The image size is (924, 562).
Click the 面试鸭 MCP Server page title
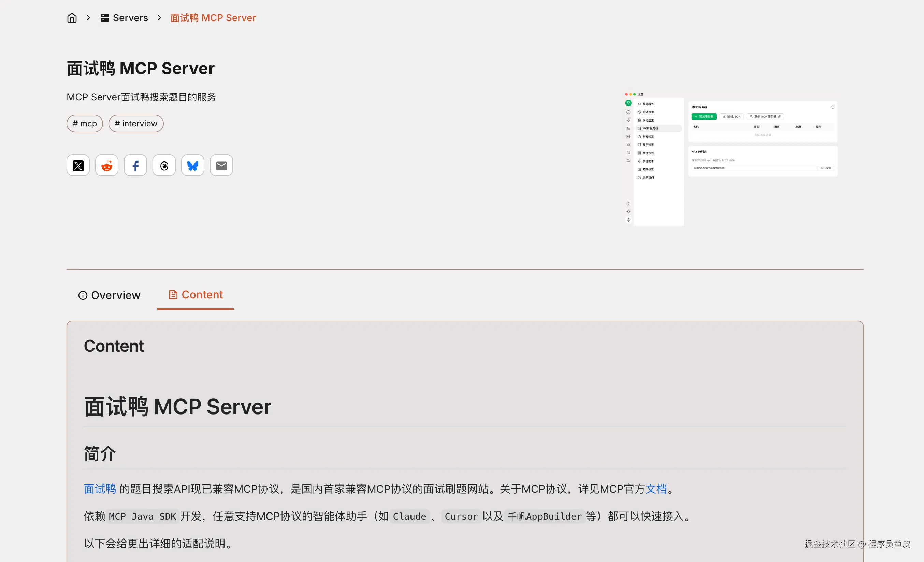[x=141, y=69]
